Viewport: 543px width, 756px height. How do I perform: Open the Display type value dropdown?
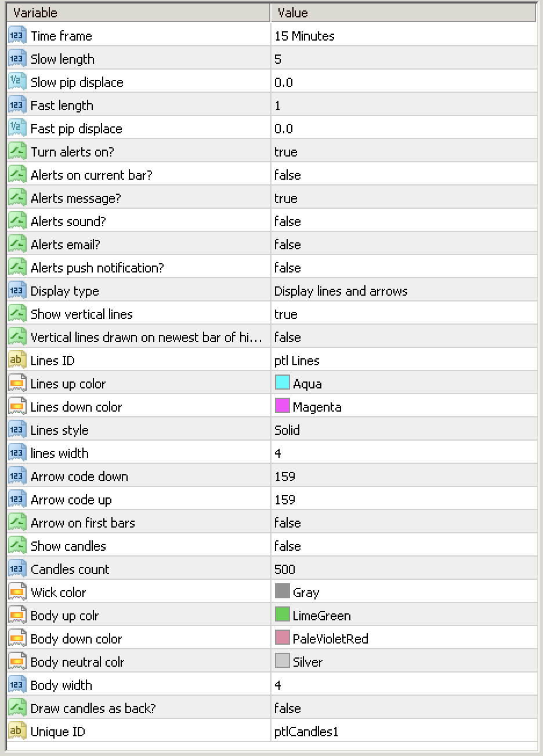pyautogui.click(x=341, y=291)
